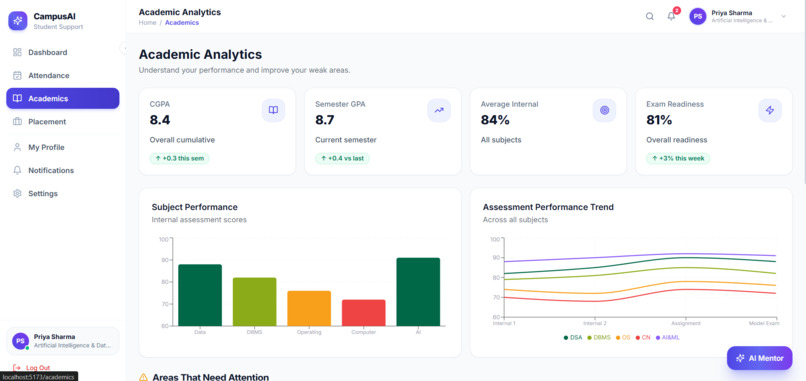Open the AI Mentor floating button
Viewport: 806px width, 381px height.
760,358
